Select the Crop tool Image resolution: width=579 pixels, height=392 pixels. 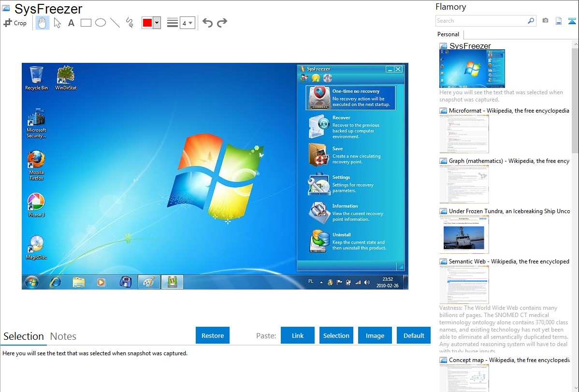15,23
